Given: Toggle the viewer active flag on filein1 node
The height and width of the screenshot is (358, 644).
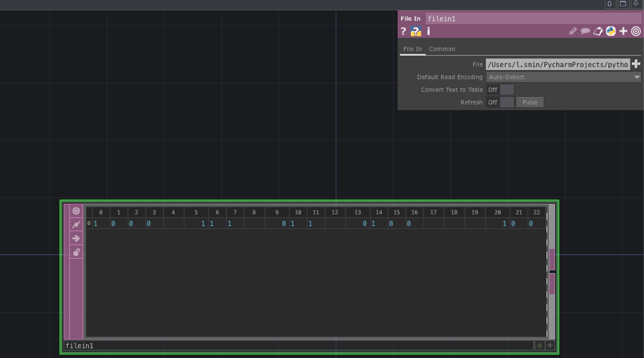Looking at the screenshot, I should [x=76, y=211].
